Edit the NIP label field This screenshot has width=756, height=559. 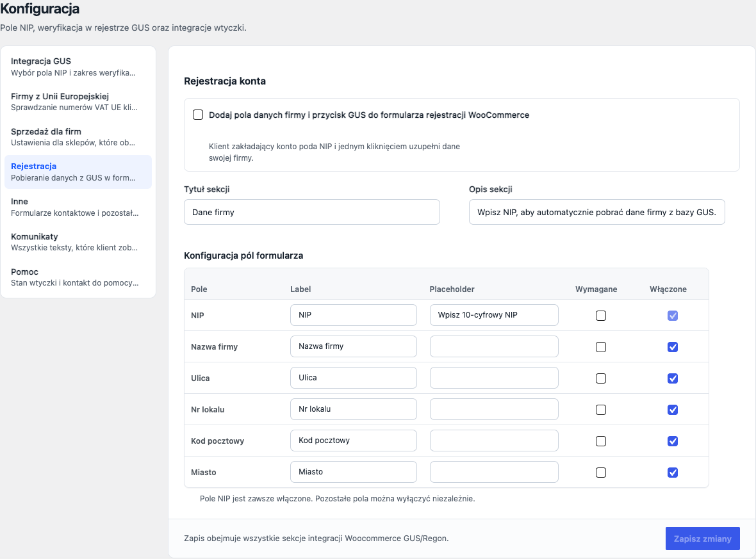354,315
